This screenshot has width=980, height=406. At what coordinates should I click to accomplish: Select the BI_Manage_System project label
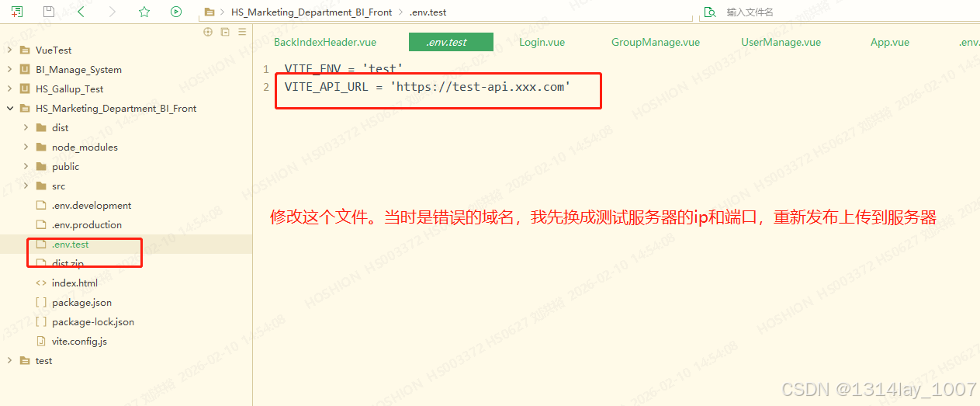78,69
